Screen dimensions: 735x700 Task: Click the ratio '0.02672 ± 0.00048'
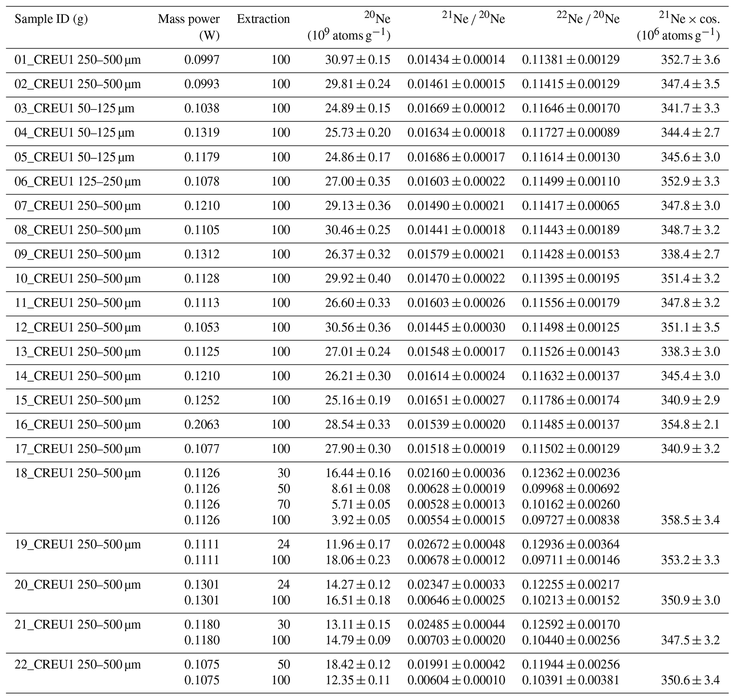pos(456,544)
